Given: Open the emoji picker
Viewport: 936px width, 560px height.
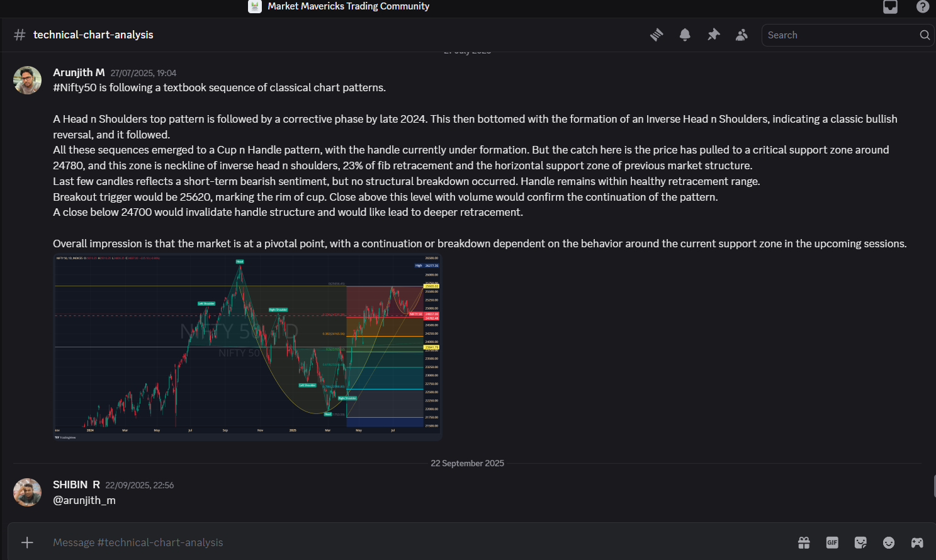Looking at the screenshot, I should tap(889, 542).
